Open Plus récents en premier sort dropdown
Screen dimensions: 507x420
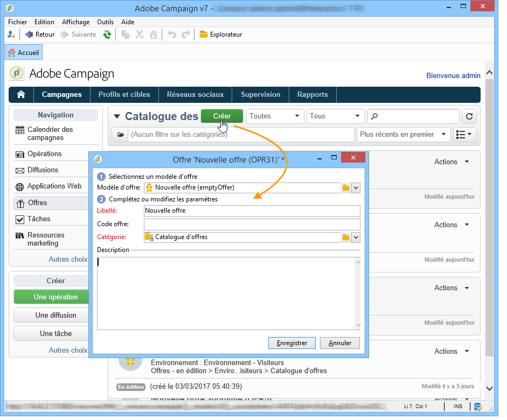click(404, 135)
